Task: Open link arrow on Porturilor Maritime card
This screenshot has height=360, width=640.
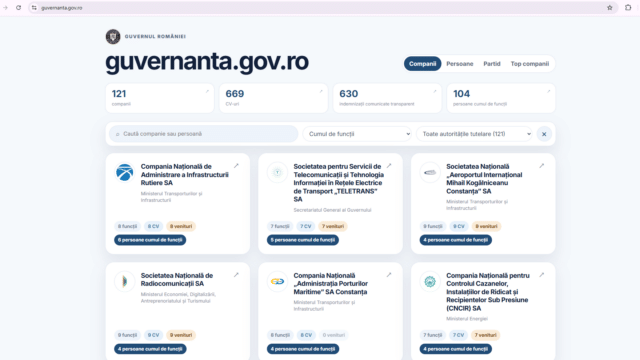Action: coord(389,275)
